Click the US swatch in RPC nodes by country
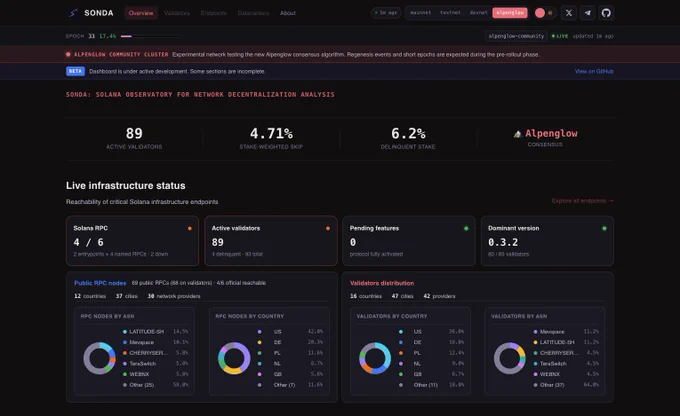The width and height of the screenshot is (680, 416). [x=259, y=331]
